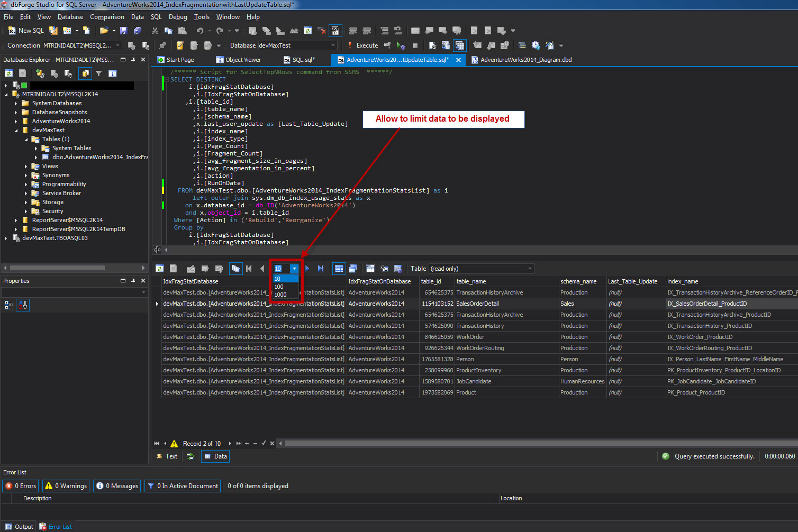Toggle the 0 Errors filter
This screenshot has height=532, width=798.
pyautogui.click(x=21, y=486)
